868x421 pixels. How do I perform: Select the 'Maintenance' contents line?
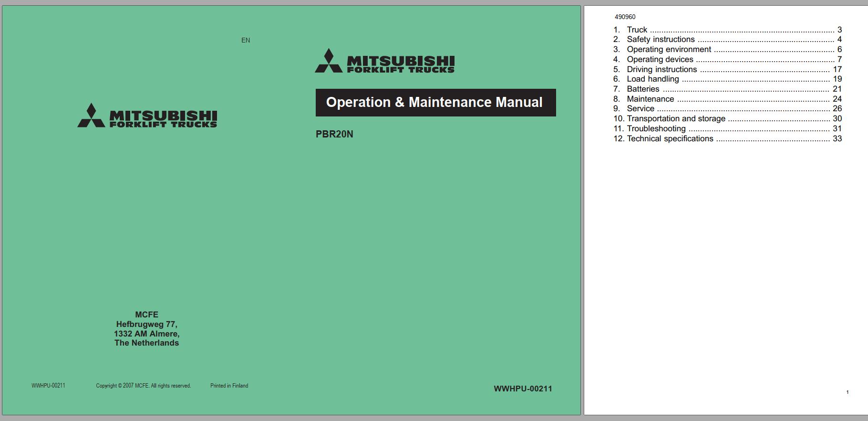727,99
